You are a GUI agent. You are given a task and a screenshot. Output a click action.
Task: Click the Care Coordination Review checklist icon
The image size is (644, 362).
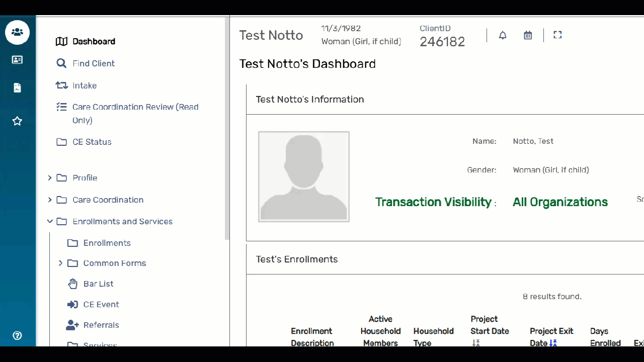click(x=61, y=107)
